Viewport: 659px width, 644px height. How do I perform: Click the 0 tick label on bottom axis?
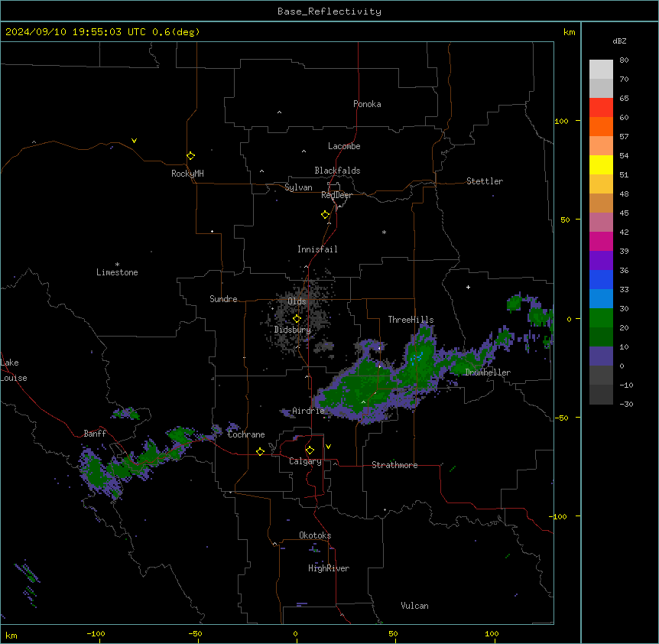pyautogui.click(x=295, y=634)
